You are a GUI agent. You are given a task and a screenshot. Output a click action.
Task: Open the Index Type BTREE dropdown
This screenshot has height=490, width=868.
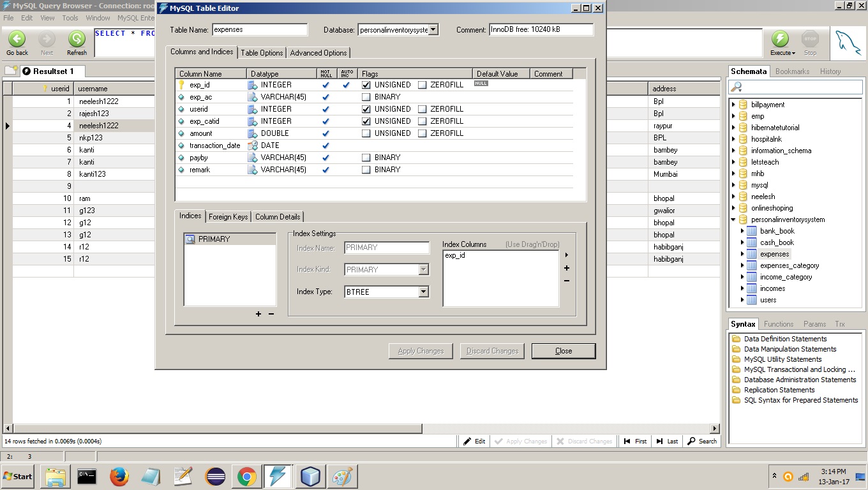423,292
